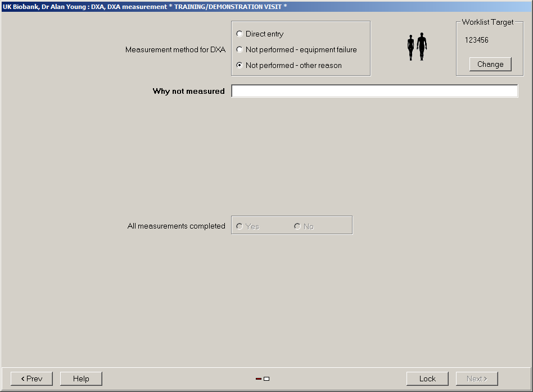Focus the Why not measured text field

[x=374, y=91]
